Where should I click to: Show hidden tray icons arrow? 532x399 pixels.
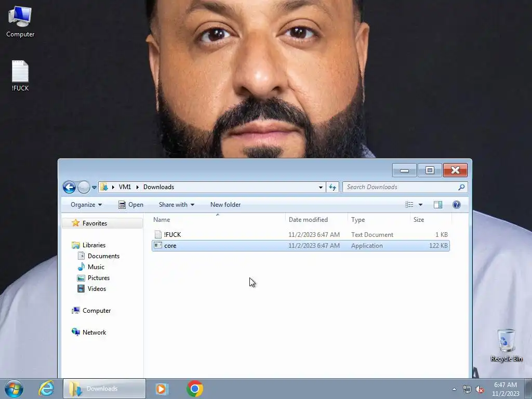click(x=454, y=389)
